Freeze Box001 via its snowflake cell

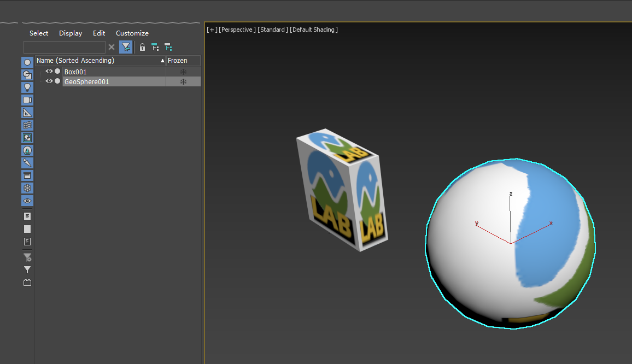click(x=183, y=72)
